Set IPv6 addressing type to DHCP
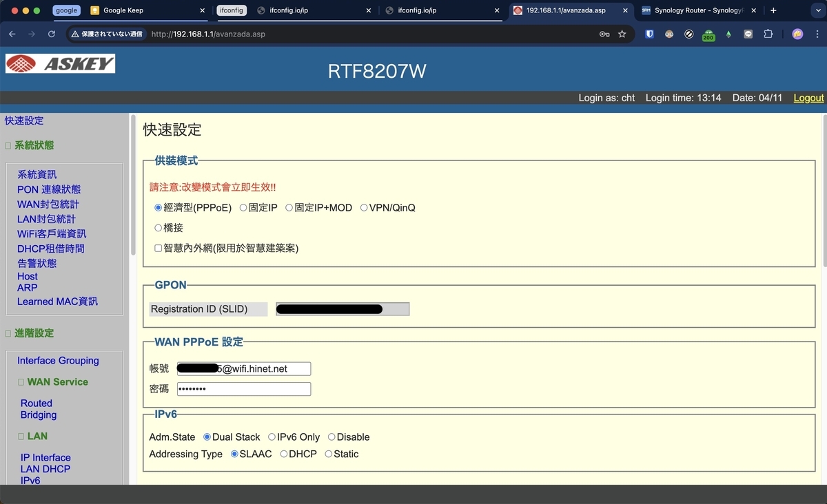The image size is (827, 504). click(x=283, y=454)
